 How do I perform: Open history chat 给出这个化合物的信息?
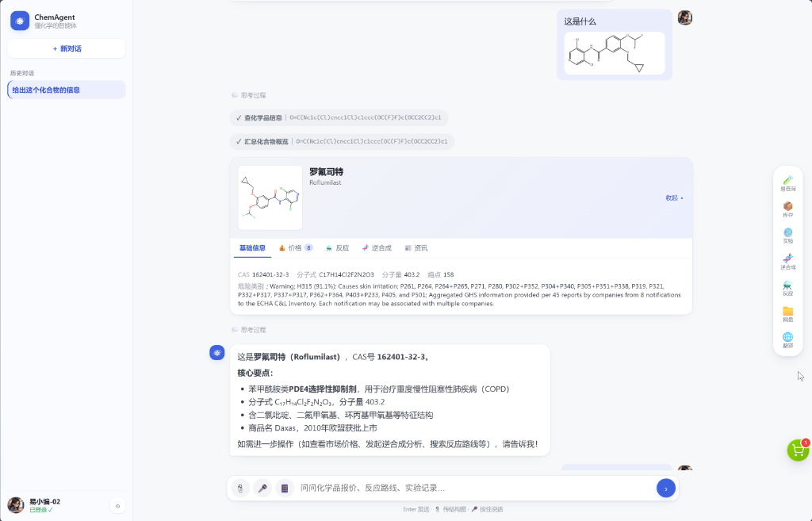click(x=67, y=90)
